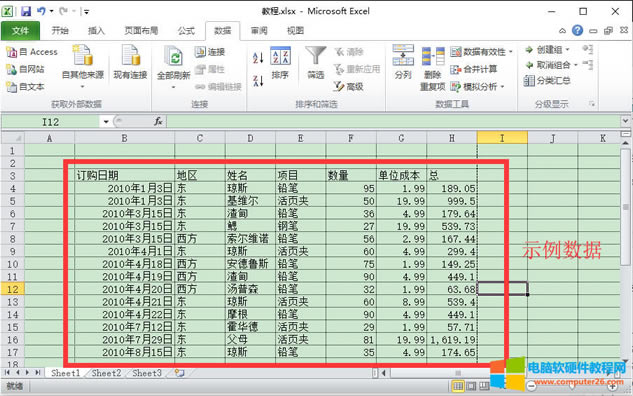Open the quick access toolbar customize dropdown
Image resolution: width=633 pixels, height=396 pixels.
tap(86, 12)
